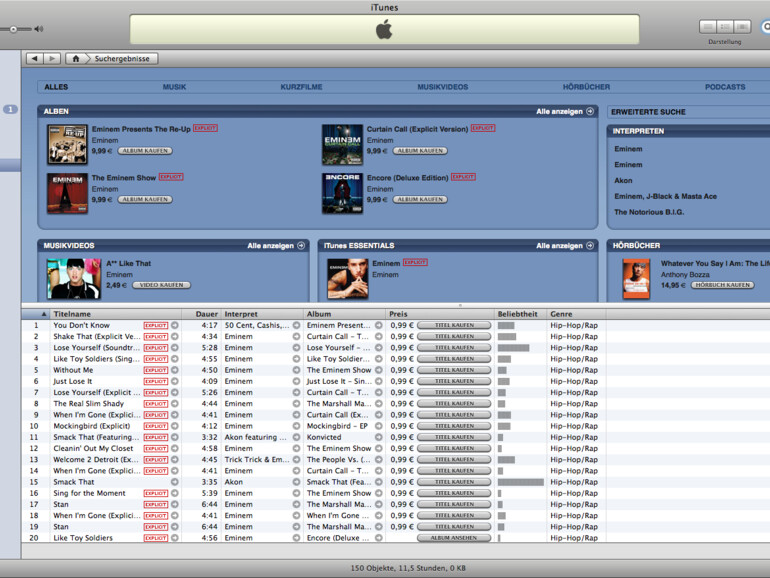Viewport: 770px width, 578px height.
Task: Buy album Encore (Deluxe Edition)
Action: (420, 199)
